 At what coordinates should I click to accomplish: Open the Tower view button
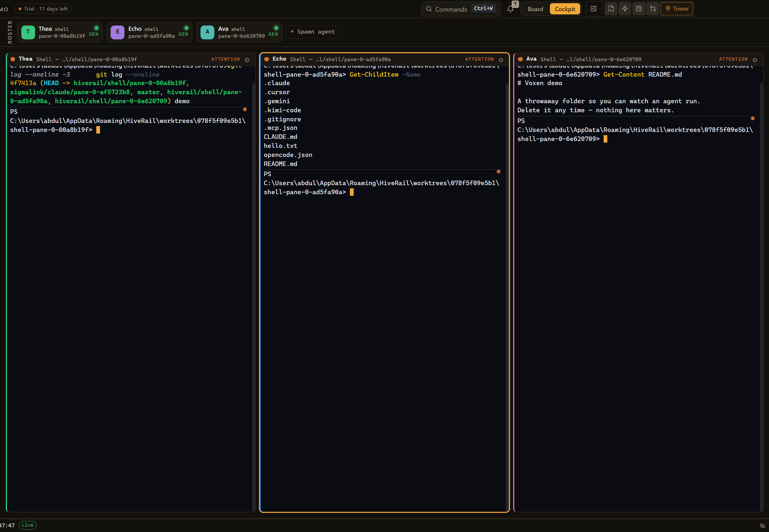click(x=677, y=9)
